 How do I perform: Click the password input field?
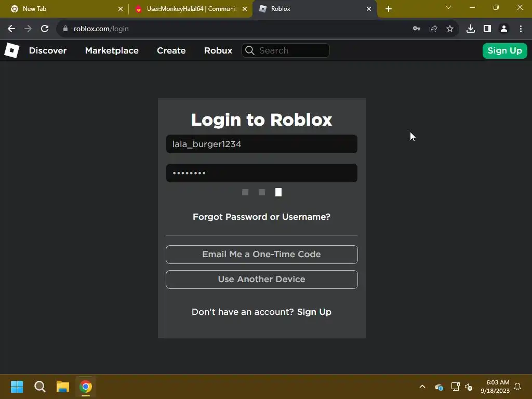click(262, 173)
